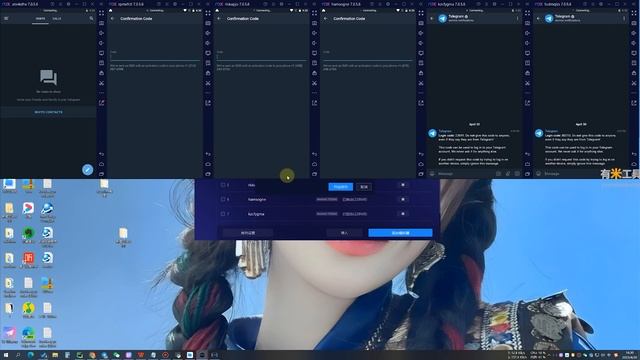Click volume up icon on atvekdhv sidebar
The width and height of the screenshot is (640, 360).
pyautogui.click(x=101, y=33)
